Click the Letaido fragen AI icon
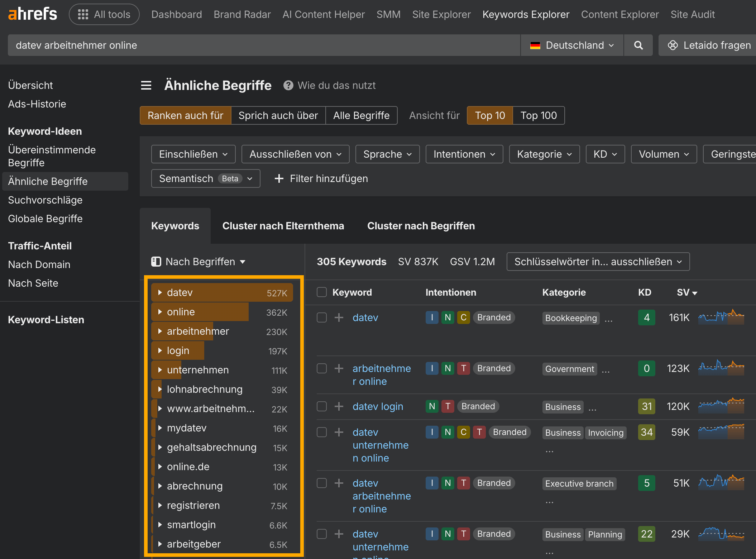 [x=673, y=45]
